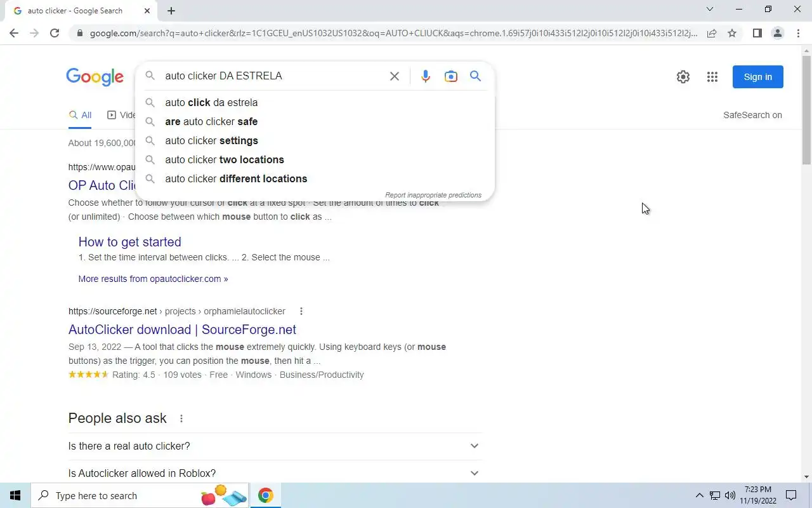Open AutoClicker download SourceForge.net result
Image resolution: width=812 pixels, height=508 pixels.
[x=182, y=330]
